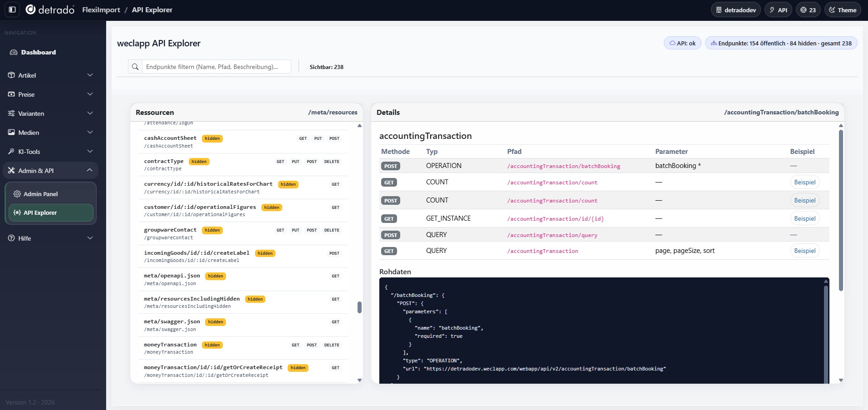Collapse the Admin & API section
This screenshot has width=868, height=410.
50,171
